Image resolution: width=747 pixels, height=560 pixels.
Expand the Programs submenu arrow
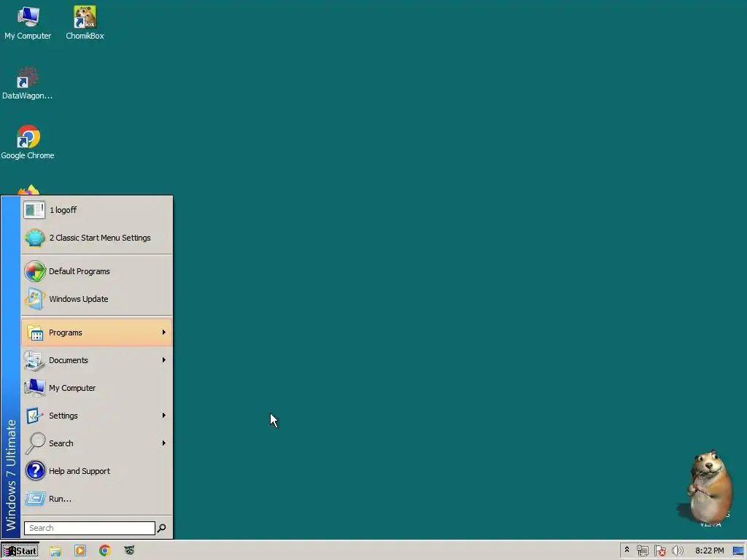tap(164, 332)
